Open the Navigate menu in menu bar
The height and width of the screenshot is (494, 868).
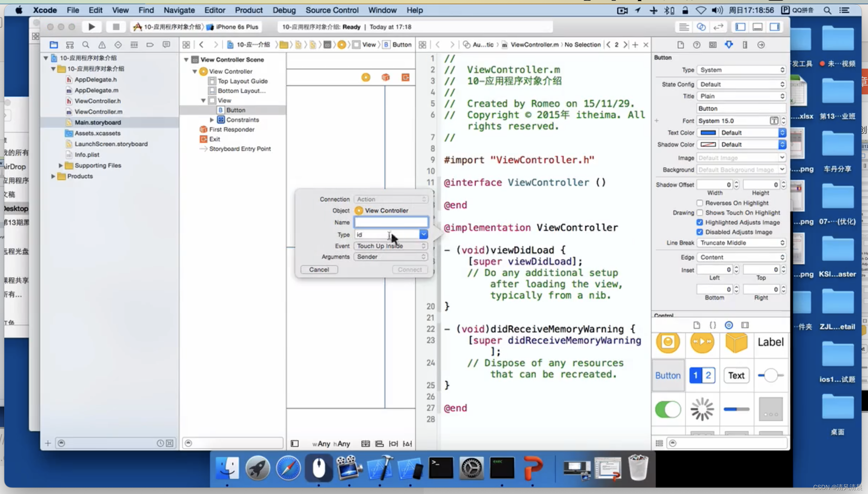coord(179,10)
